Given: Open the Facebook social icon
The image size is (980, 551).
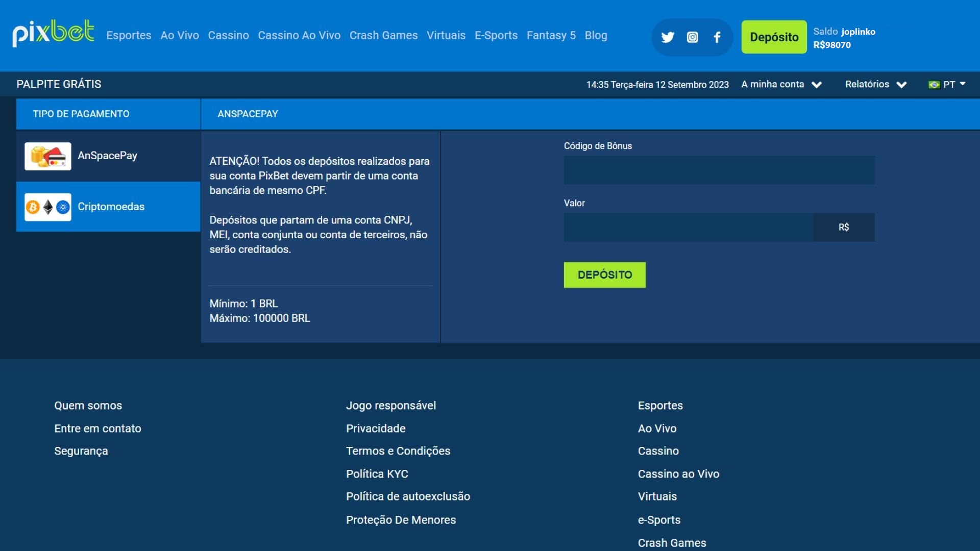Looking at the screenshot, I should click(x=717, y=37).
